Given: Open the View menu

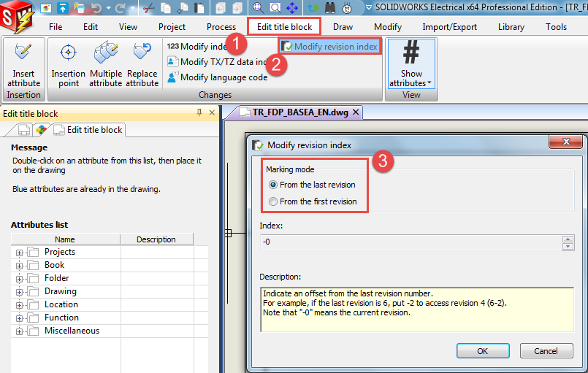Looking at the screenshot, I should point(128,27).
